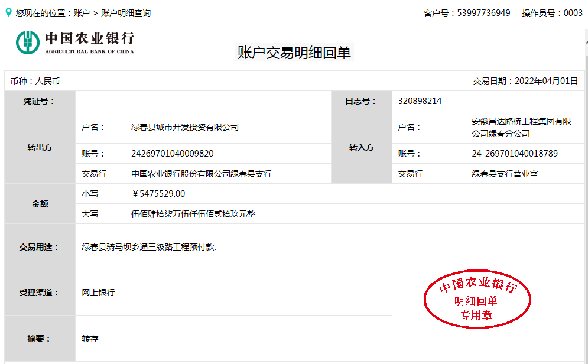This screenshot has width=588, height=364.
Task: Go to 账户明细查询 in the breadcrumb
Action: [x=126, y=13]
